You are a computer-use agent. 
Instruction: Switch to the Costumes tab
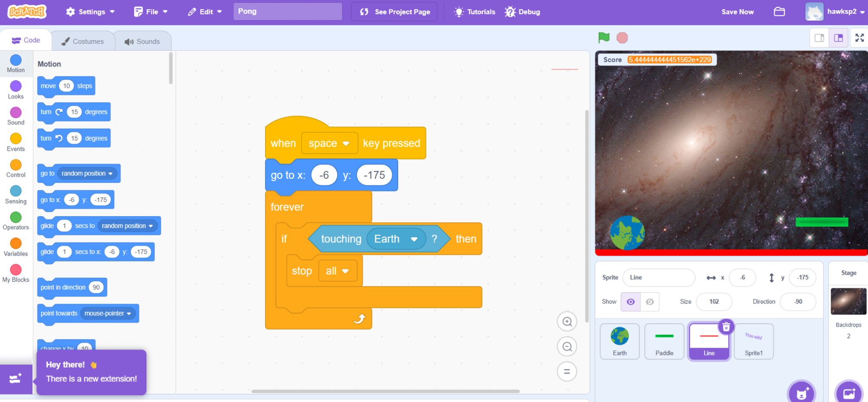[x=83, y=41]
